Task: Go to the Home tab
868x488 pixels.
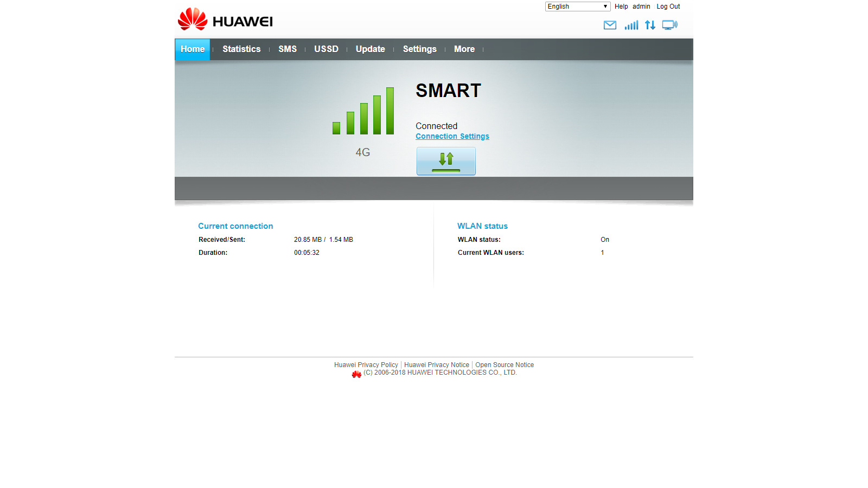Action: [193, 49]
